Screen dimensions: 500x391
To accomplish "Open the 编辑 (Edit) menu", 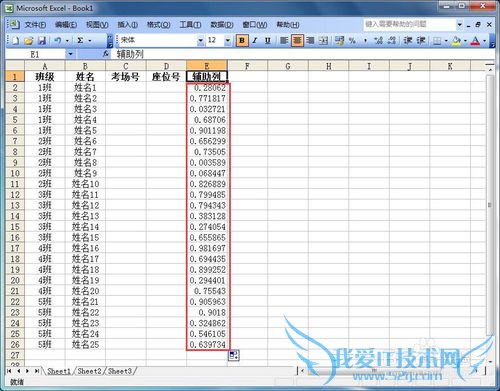I will (x=66, y=25).
